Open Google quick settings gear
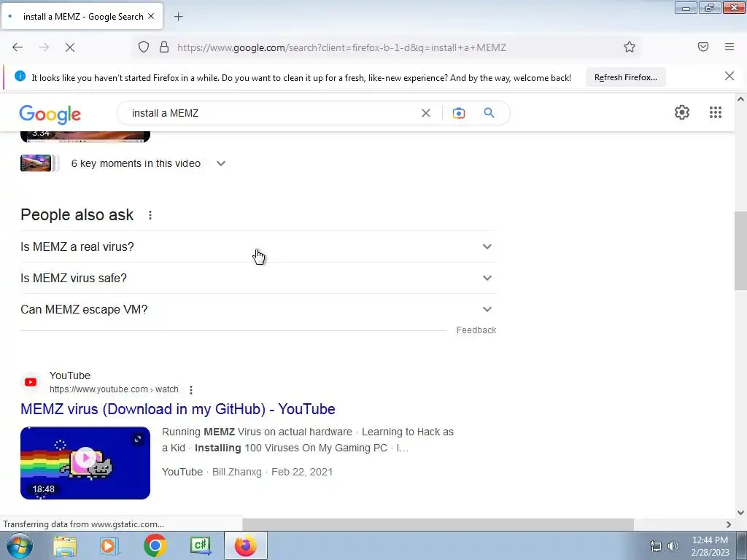 (x=682, y=112)
